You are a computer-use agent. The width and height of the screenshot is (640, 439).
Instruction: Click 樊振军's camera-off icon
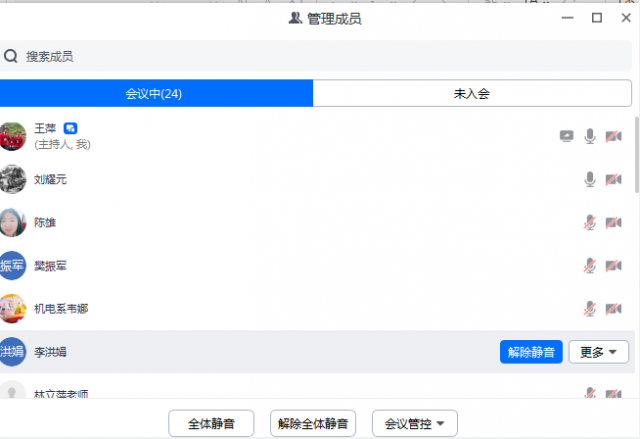(614, 265)
